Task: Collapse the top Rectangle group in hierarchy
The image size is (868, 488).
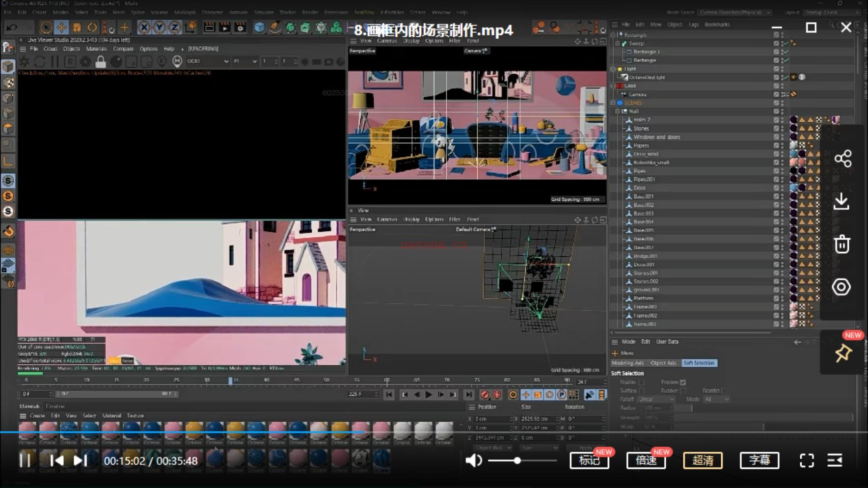Action: (613, 35)
